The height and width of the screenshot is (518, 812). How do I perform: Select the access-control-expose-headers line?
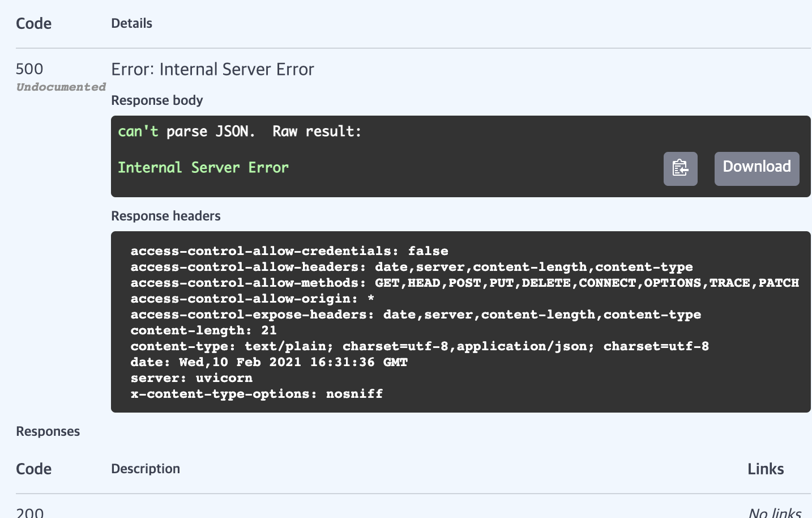tap(416, 315)
